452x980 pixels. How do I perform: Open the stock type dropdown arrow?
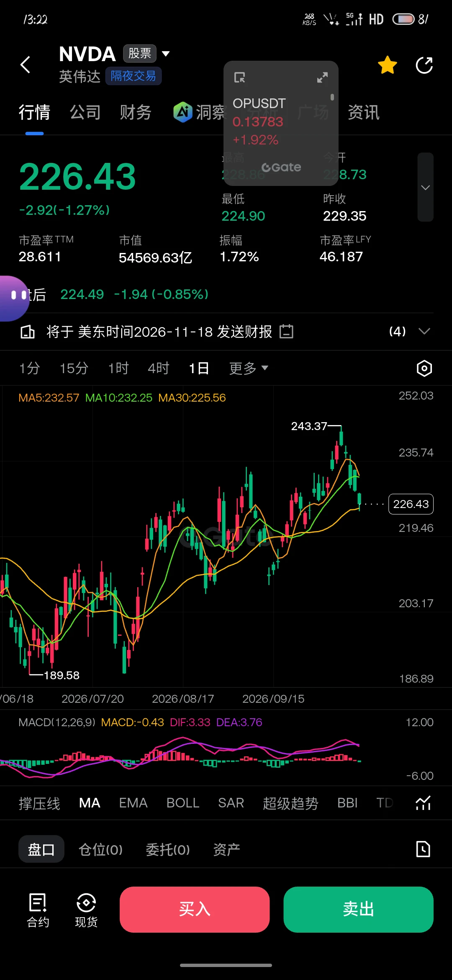click(x=166, y=54)
